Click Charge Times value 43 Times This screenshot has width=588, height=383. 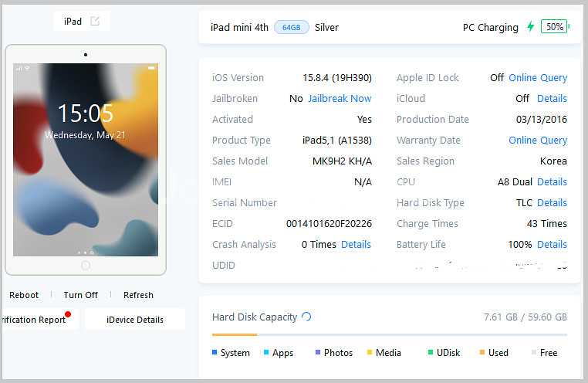[547, 224]
